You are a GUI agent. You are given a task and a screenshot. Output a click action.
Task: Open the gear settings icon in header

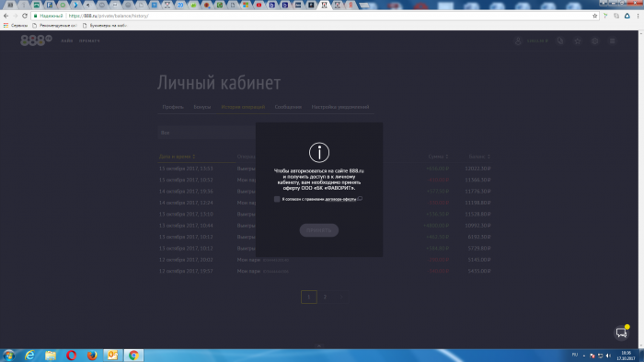click(594, 41)
